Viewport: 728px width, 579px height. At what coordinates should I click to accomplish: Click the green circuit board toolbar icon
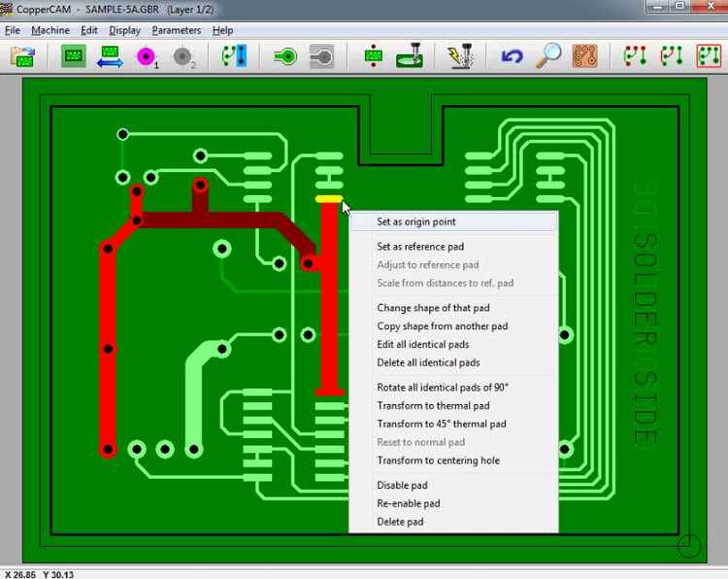coord(74,56)
